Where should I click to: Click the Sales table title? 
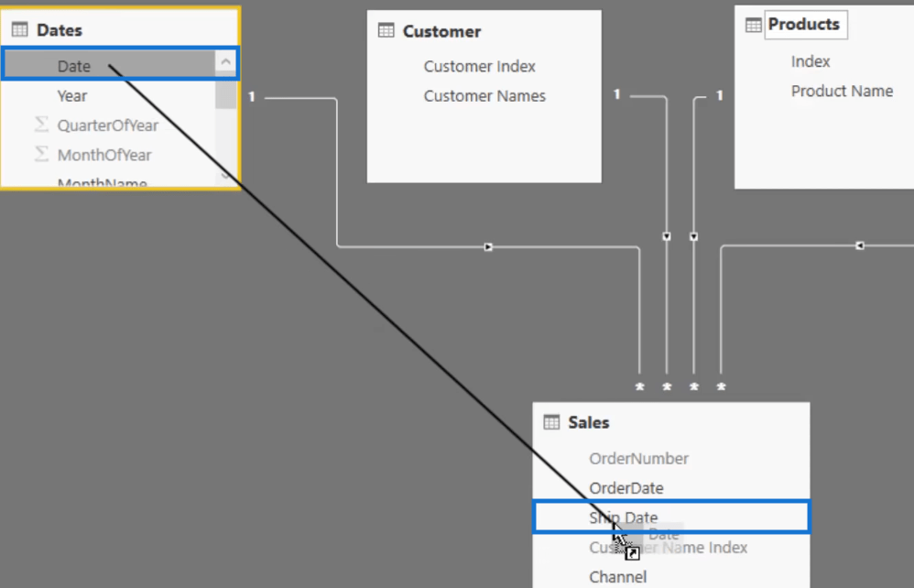point(589,422)
